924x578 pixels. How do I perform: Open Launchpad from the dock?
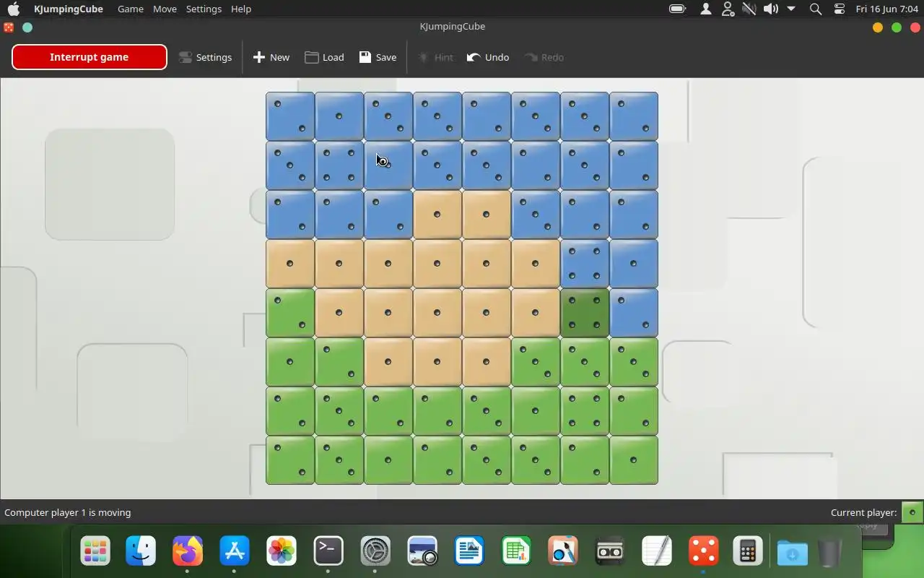coord(95,552)
